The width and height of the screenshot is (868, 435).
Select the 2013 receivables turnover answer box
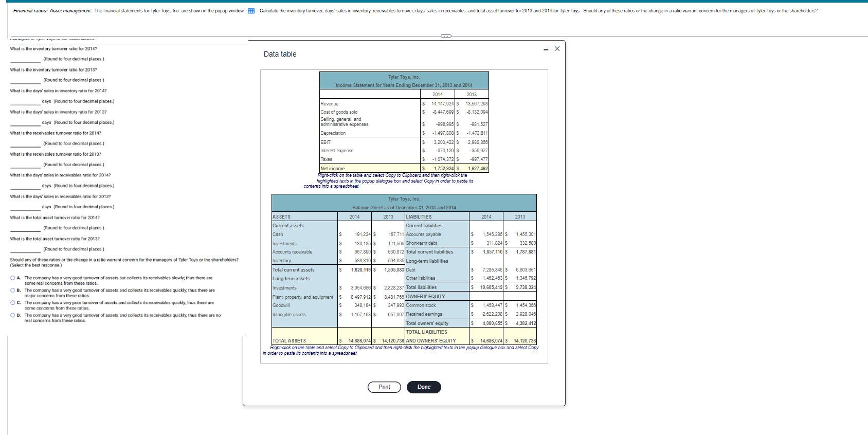pos(26,164)
